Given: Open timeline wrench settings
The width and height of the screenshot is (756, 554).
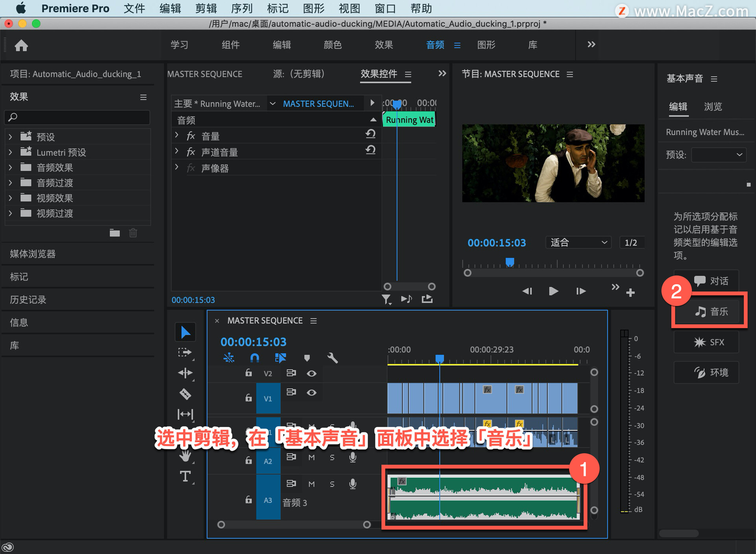Looking at the screenshot, I should (332, 358).
